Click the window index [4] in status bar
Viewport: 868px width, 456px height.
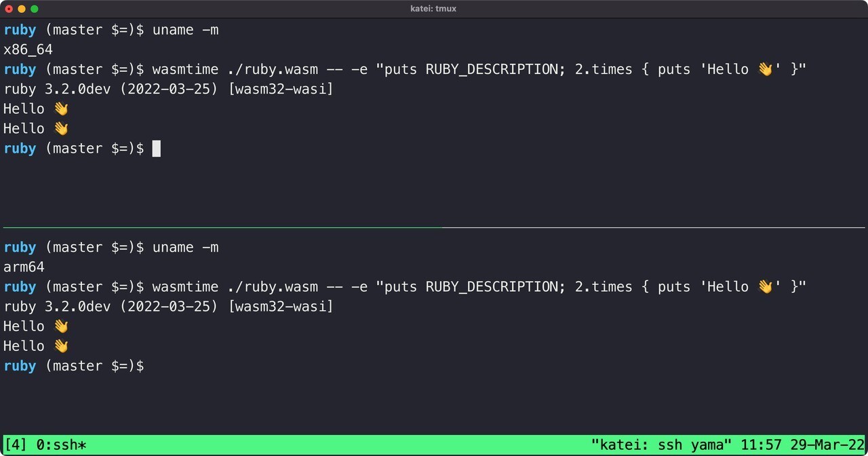coord(15,445)
